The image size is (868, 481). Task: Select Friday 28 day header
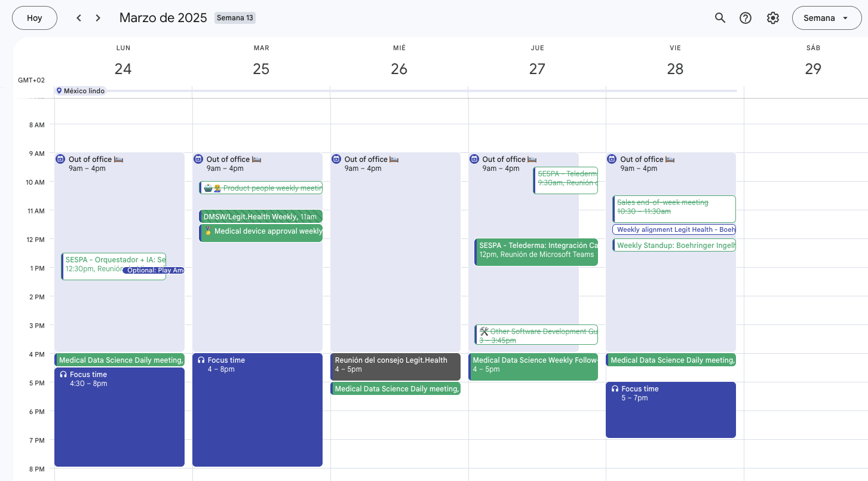coord(675,69)
